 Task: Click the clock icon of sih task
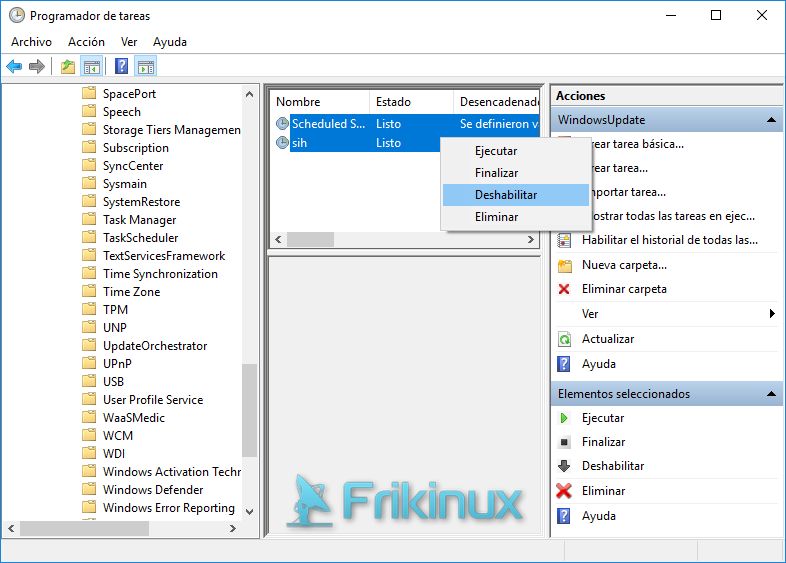283,142
